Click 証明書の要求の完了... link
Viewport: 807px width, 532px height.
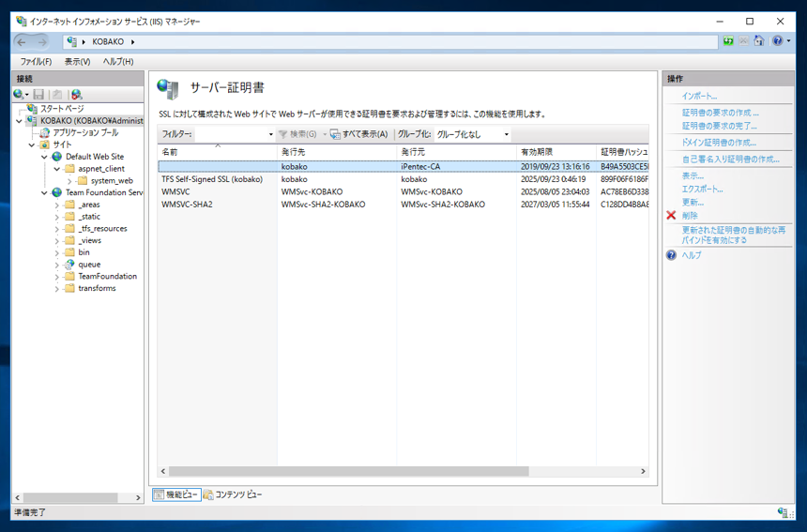(720, 126)
